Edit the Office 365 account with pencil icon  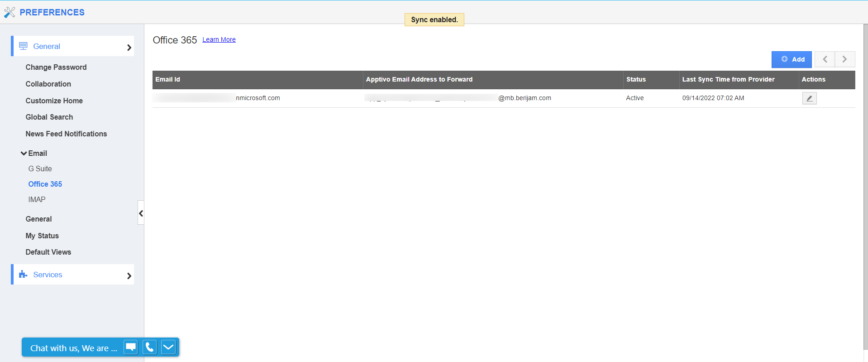(x=809, y=98)
